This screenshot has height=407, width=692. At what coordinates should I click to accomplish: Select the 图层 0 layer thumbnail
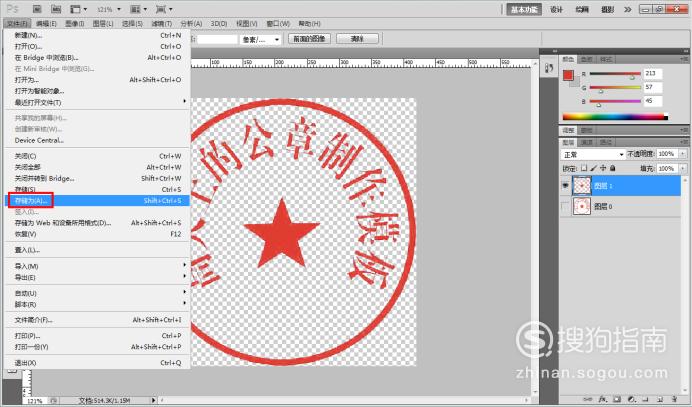tap(582, 206)
